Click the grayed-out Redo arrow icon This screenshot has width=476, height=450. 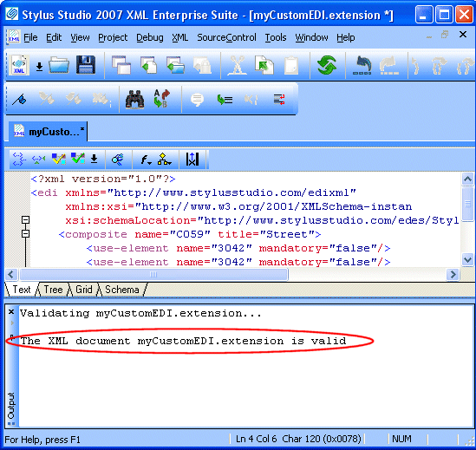click(389, 65)
